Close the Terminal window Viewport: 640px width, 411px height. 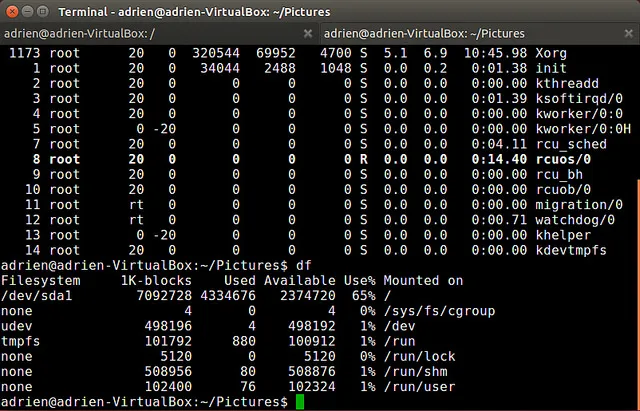tap(14, 11)
